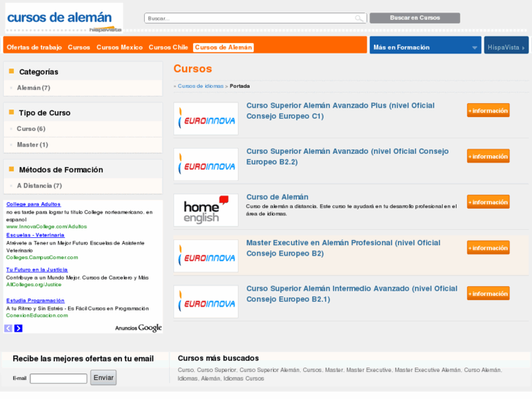
Task: Open the HispaVista menu button
Action: click(506, 45)
